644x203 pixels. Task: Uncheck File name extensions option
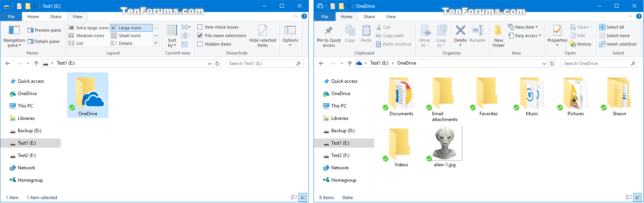click(222, 36)
